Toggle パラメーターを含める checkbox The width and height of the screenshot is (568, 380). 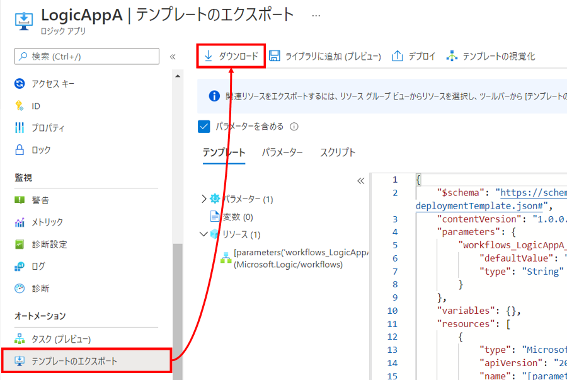pyautogui.click(x=204, y=127)
